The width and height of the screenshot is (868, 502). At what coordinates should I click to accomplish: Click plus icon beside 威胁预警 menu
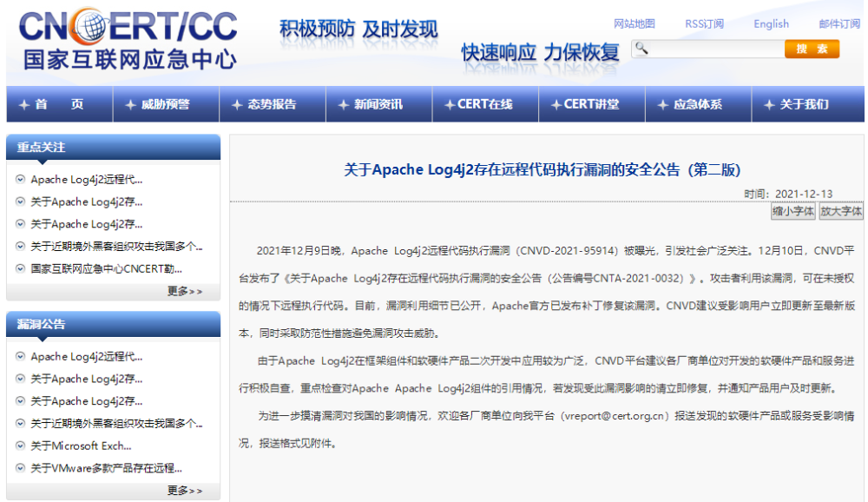tap(131, 104)
